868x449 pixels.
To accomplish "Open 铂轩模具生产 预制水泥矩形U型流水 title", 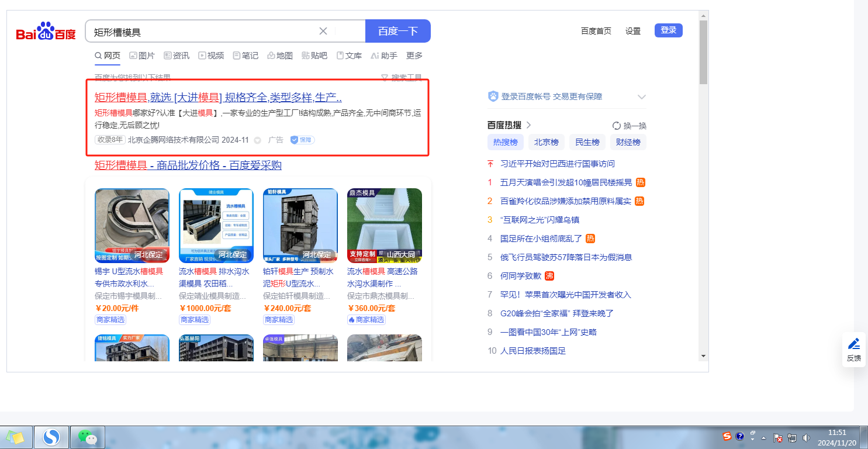I will tap(298, 277).
